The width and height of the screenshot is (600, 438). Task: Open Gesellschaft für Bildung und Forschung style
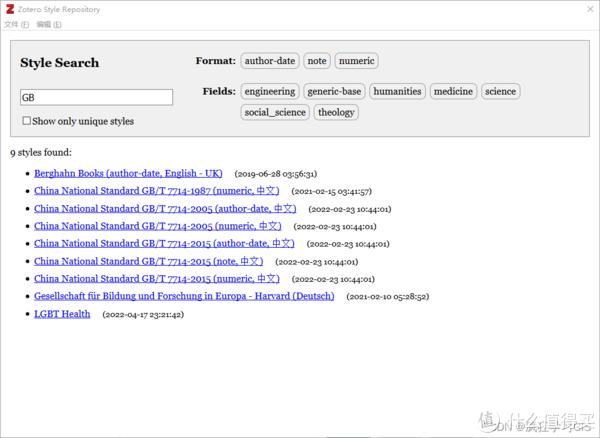pos(184,296)
